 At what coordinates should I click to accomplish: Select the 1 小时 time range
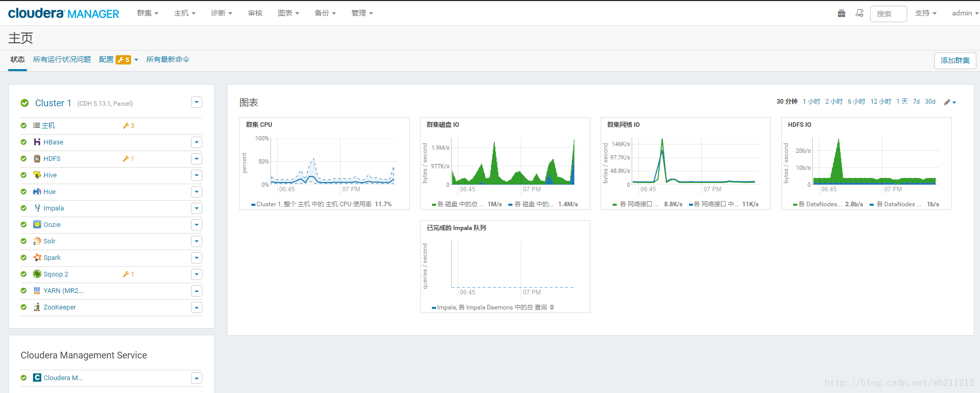coord(811,102)
